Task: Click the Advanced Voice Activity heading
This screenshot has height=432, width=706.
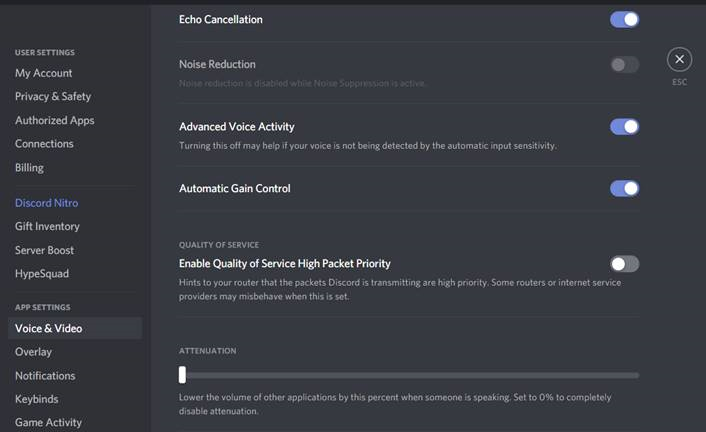Action: pyautogui.click(x=237, y=127)
